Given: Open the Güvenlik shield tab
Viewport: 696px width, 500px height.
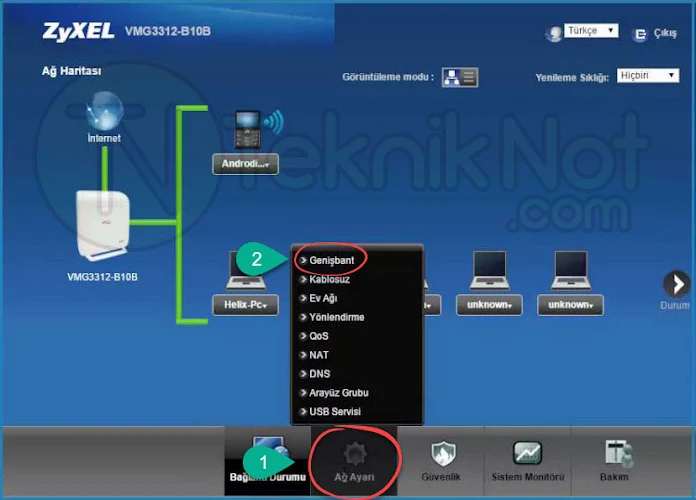Looking at the screenshot, I should coord(441,461).
